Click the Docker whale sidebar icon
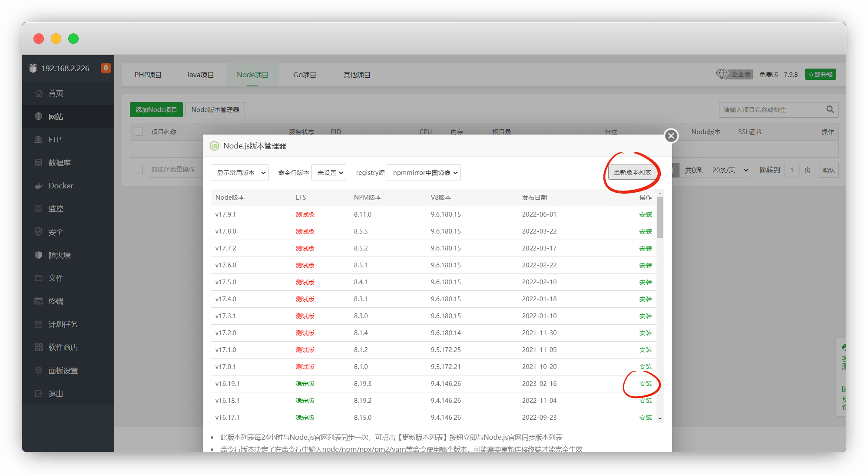This screenshot has height=474, width=868. click(x=39, y=186)
